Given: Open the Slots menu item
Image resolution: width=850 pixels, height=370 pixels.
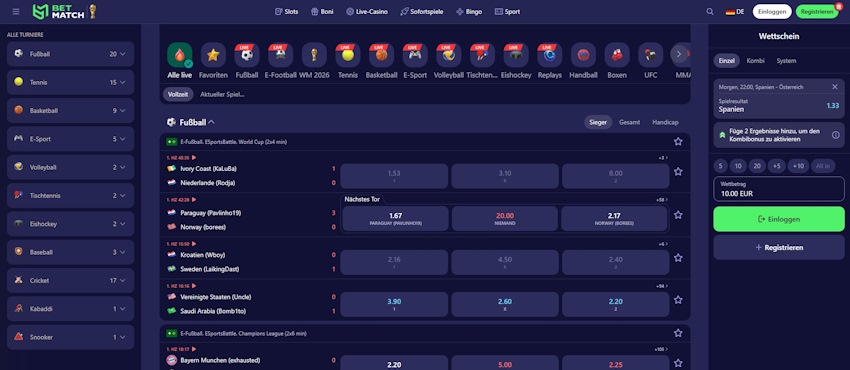Looking at the screenshot, I should coord(286,11).
